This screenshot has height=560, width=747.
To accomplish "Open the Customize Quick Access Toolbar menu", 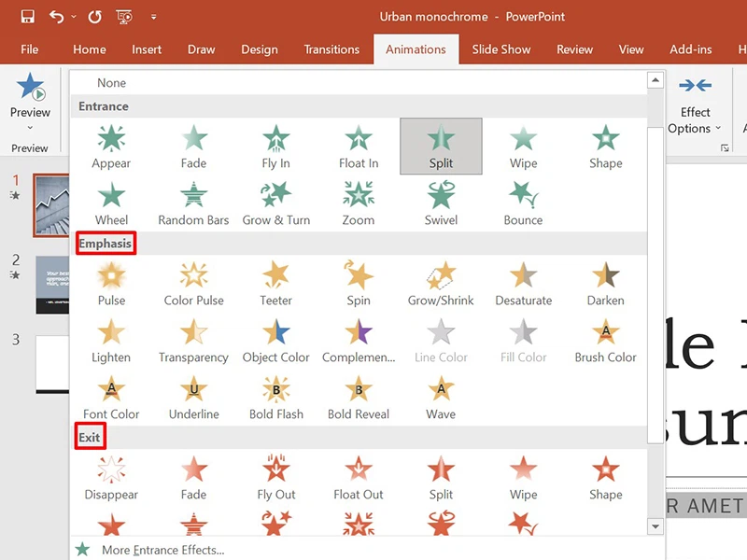I will pyautogui.click(x=154, y=16).
